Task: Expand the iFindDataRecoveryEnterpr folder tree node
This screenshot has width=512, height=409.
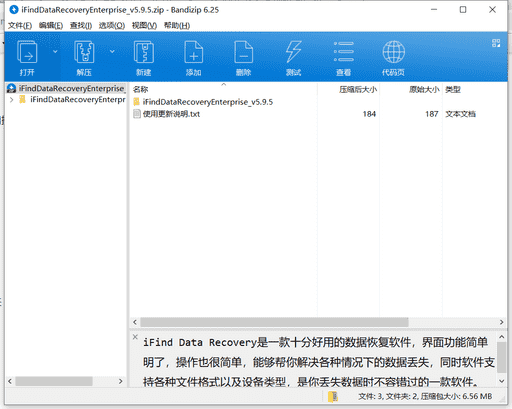Action: click(12, 100)
